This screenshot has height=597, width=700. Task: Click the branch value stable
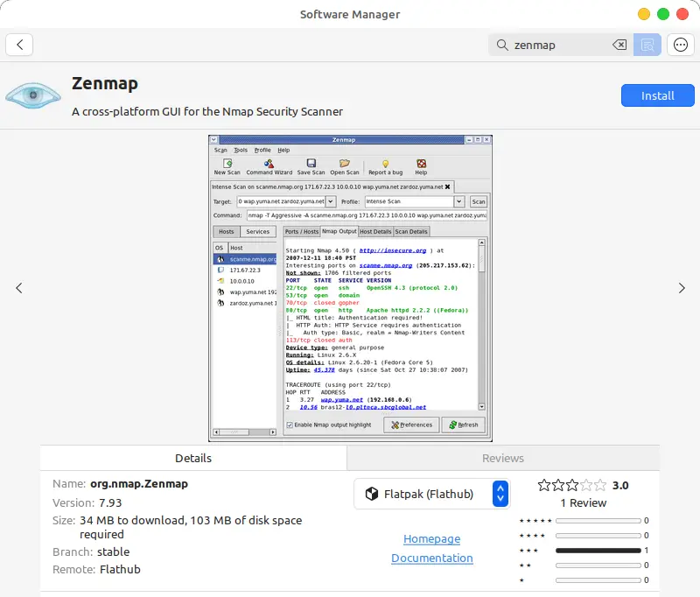point(114,551)
